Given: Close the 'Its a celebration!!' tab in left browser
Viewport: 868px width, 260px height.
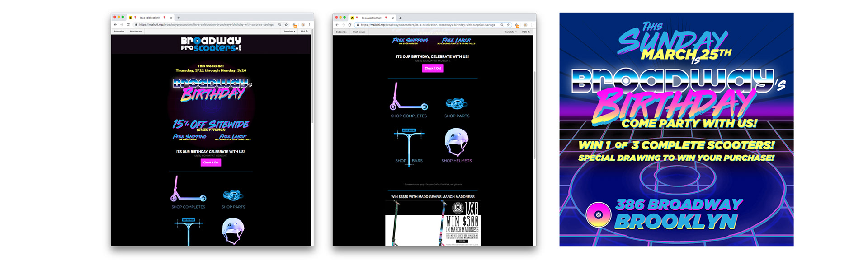Looking at the screenshot, I should click(x=171, y=18).
